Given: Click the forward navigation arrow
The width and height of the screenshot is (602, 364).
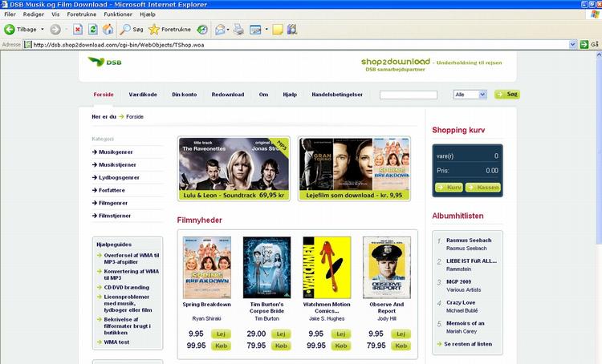Looking at the screenshot, I should [x=55, y=30].
